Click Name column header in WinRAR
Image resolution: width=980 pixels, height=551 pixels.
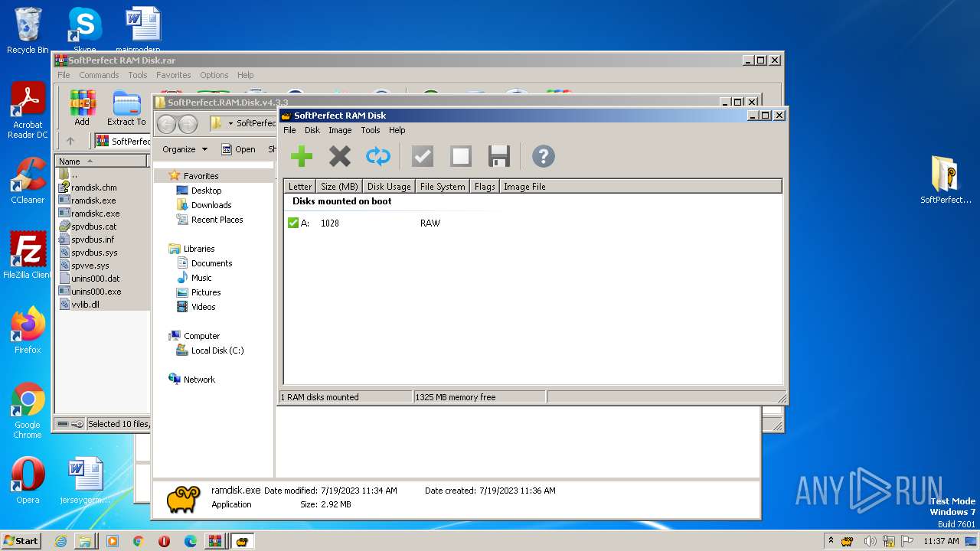pyautogui.click(x=101, y=161)
